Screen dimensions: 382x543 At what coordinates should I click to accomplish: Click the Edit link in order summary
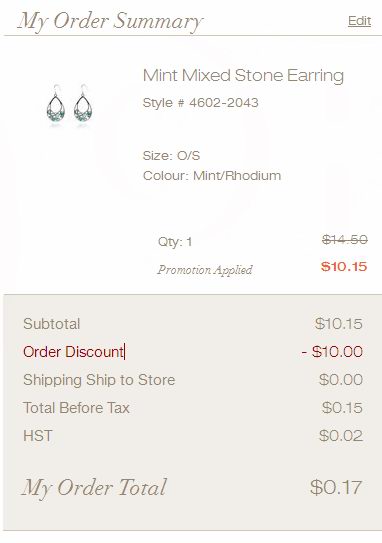coord(359,21)
